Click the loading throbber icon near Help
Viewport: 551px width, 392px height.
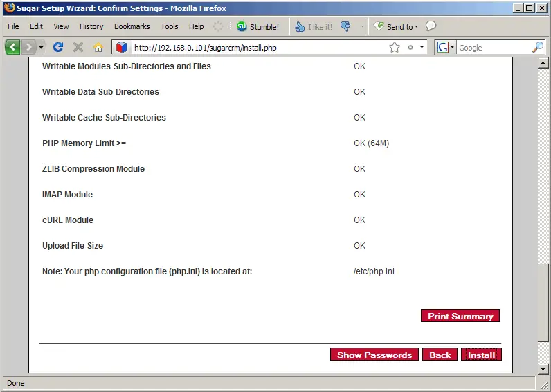pos(218,26)
